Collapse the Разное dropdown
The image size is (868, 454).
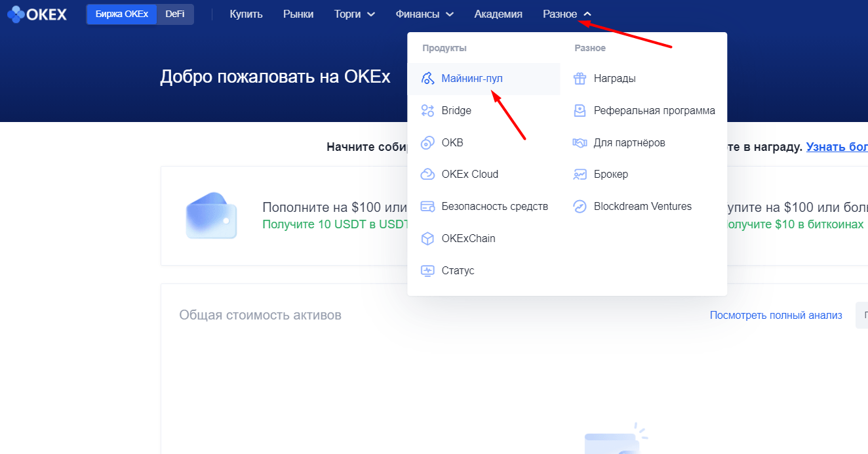tap(567, 14)
